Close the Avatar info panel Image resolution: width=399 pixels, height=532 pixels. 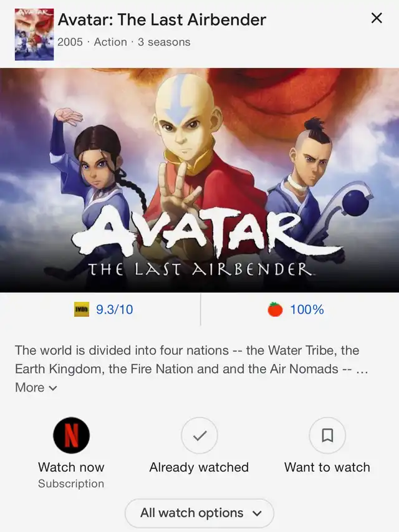[x=377, y=18]
